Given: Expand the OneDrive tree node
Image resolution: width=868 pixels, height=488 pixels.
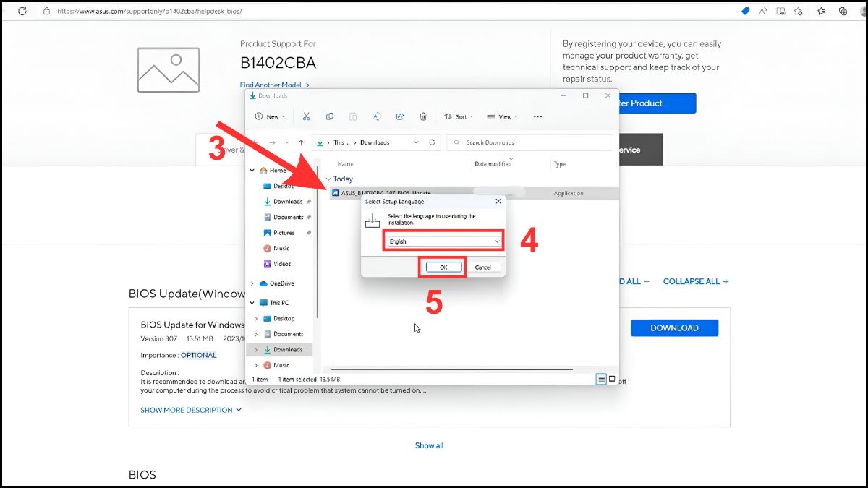Looking at the screenshot, I should 252,283.
